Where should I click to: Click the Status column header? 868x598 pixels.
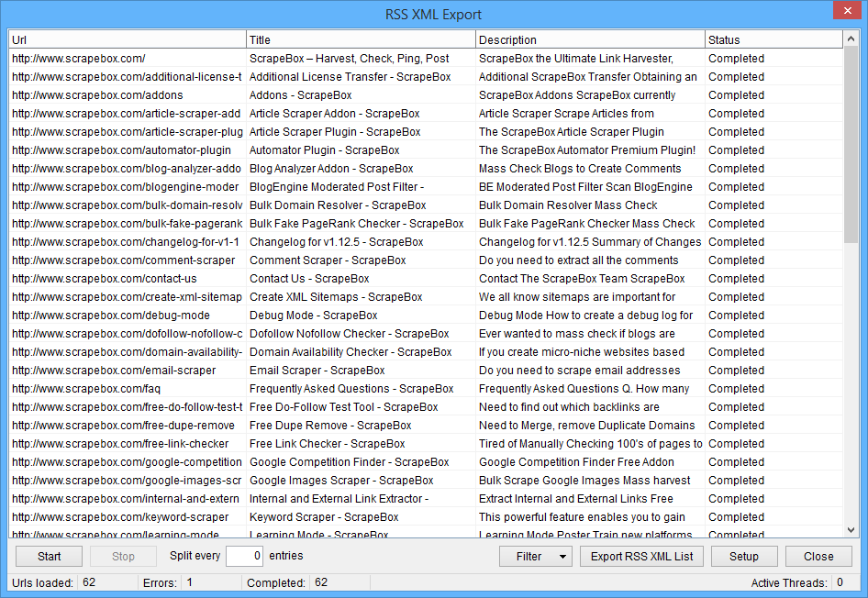[773, 39]
